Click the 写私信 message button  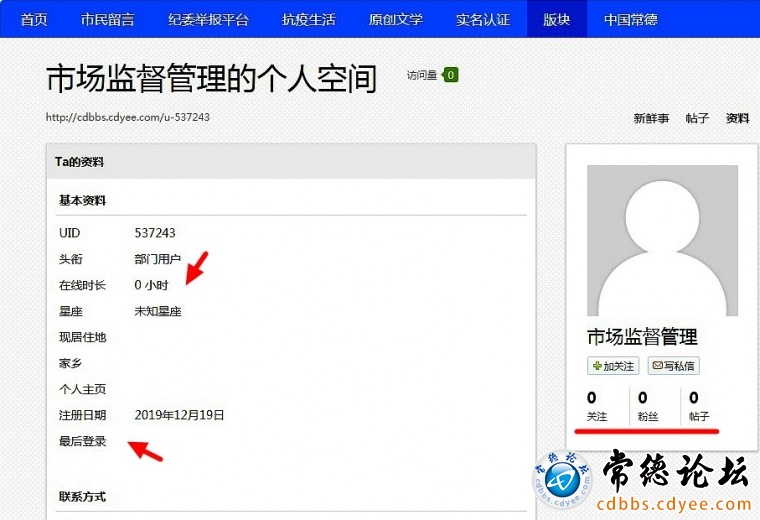(673, 366)
